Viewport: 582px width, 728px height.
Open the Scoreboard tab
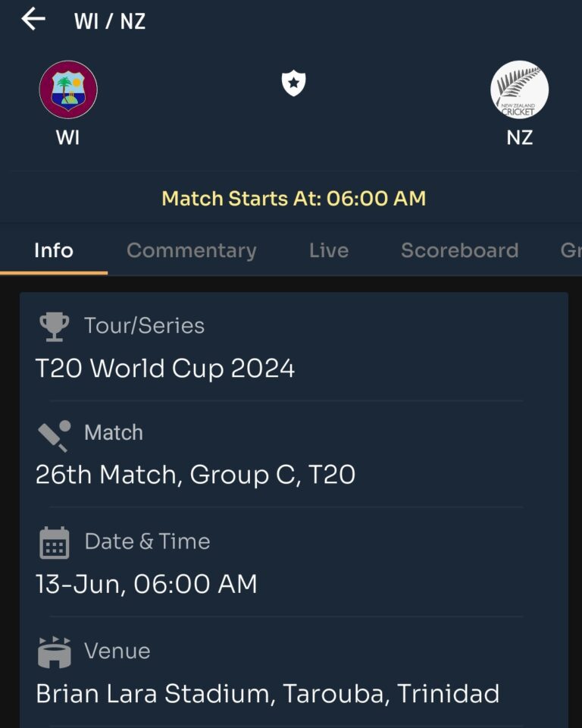click(460, 251)
